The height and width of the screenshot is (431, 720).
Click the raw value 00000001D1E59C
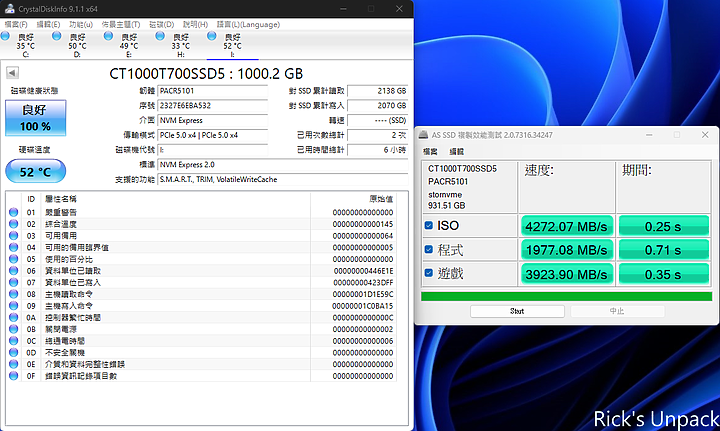coord(363,294)
